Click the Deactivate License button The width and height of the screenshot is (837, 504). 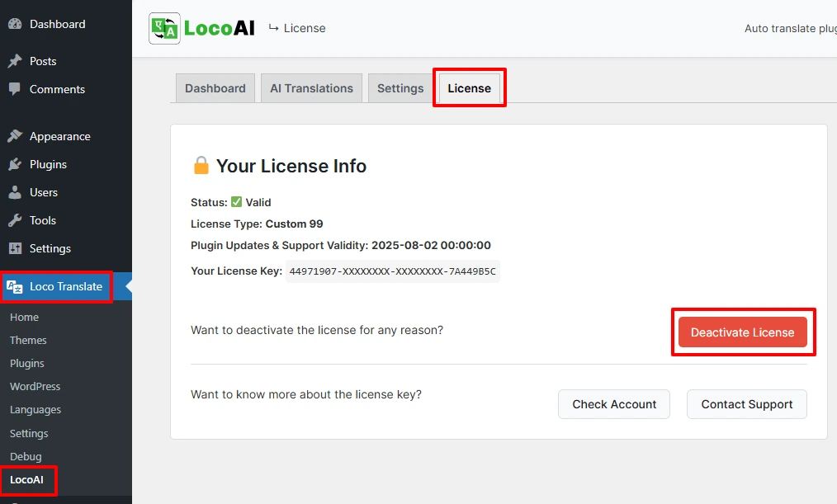(743, 332)
